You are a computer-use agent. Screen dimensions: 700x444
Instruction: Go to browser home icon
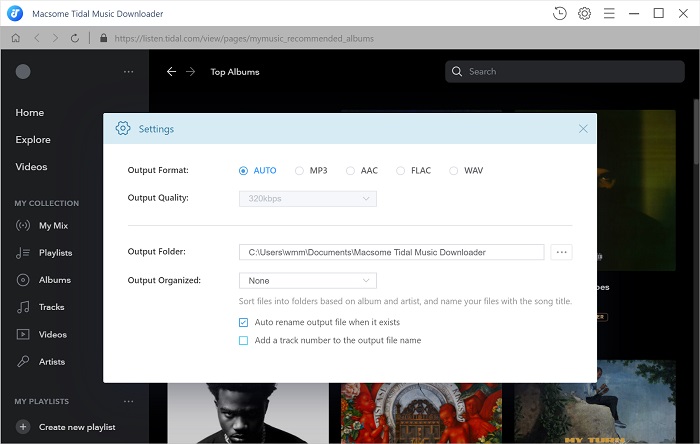tap(16, 38)
